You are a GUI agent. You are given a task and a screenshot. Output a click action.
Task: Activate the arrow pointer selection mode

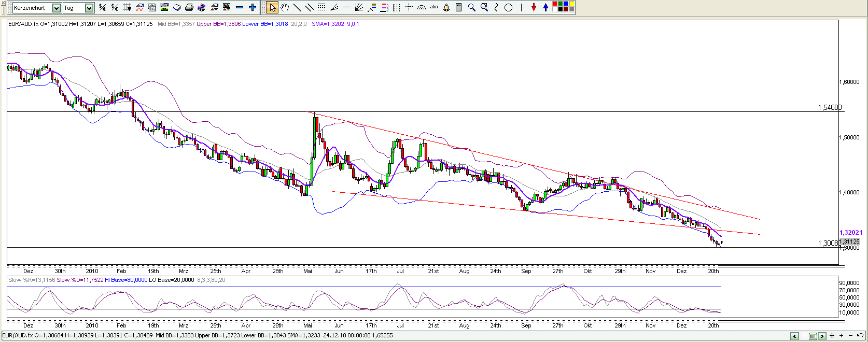(272, 7)
